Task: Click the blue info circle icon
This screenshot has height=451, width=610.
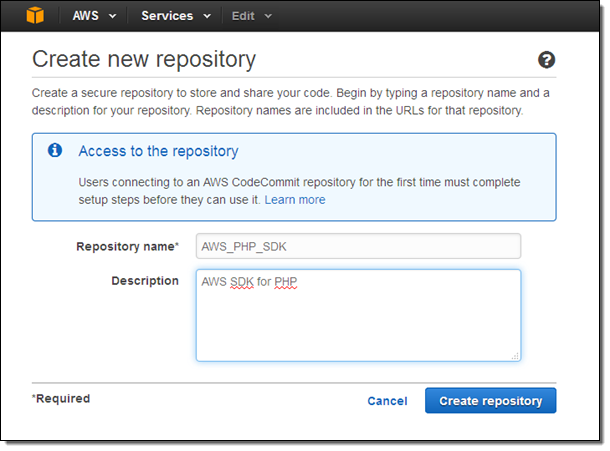Action: [x=54, y=151]
